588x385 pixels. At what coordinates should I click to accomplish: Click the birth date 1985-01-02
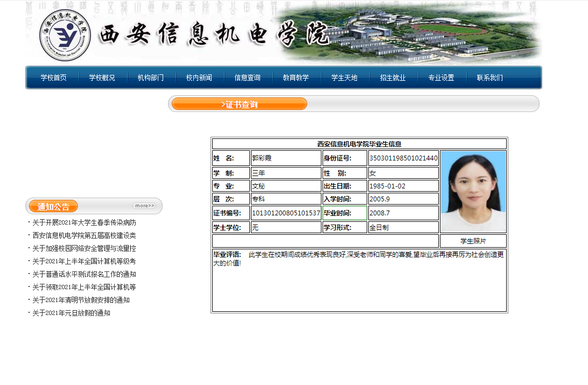[x=387, y=186]
